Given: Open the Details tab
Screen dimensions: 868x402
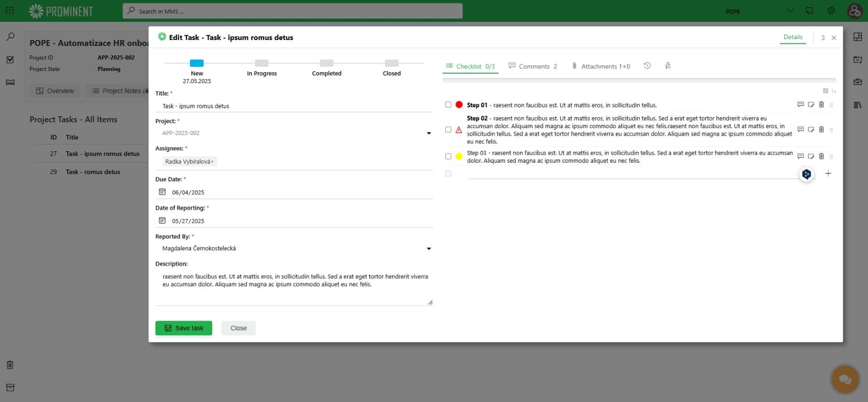Looking at the screenshot, I should click(x=793, y=37).
